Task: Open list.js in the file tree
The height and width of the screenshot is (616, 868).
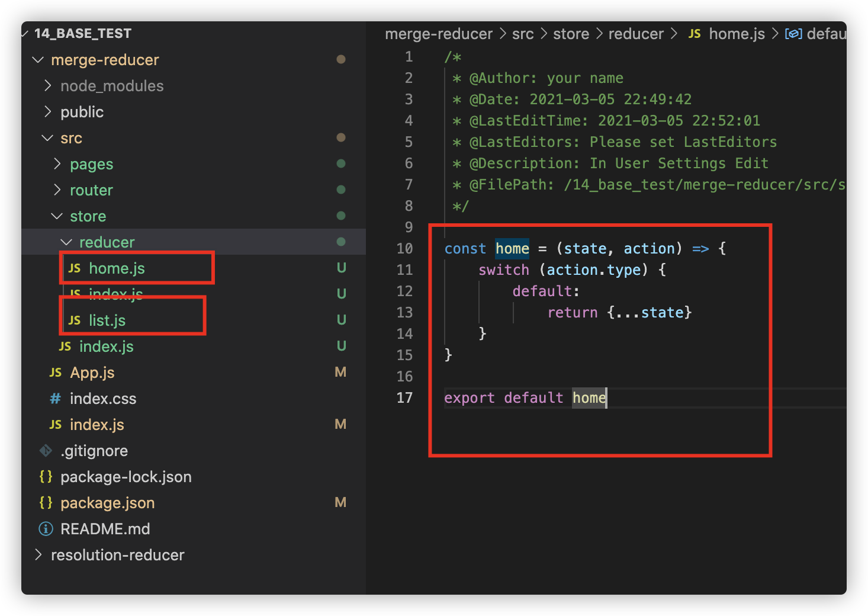Action: click(x=107, y=320)
